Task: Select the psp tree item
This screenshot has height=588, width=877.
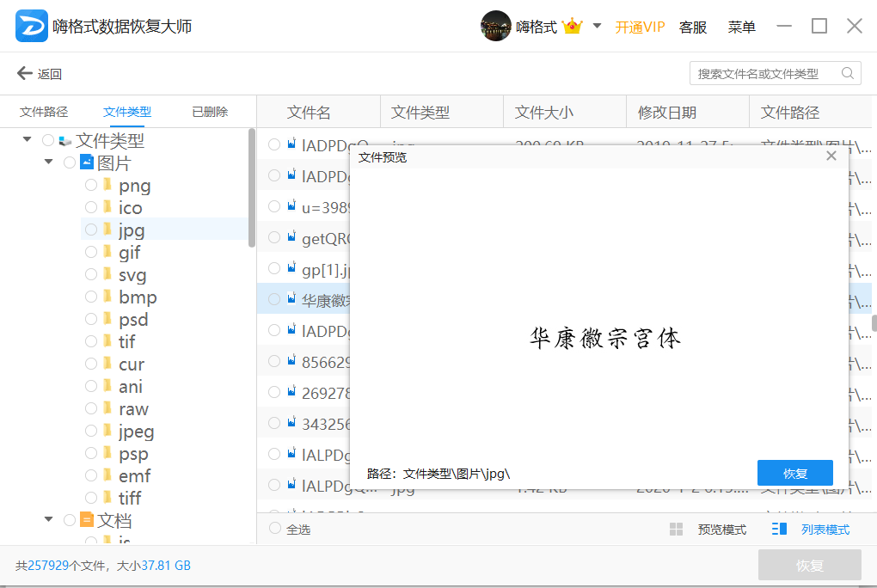Action: coord(133,453)
